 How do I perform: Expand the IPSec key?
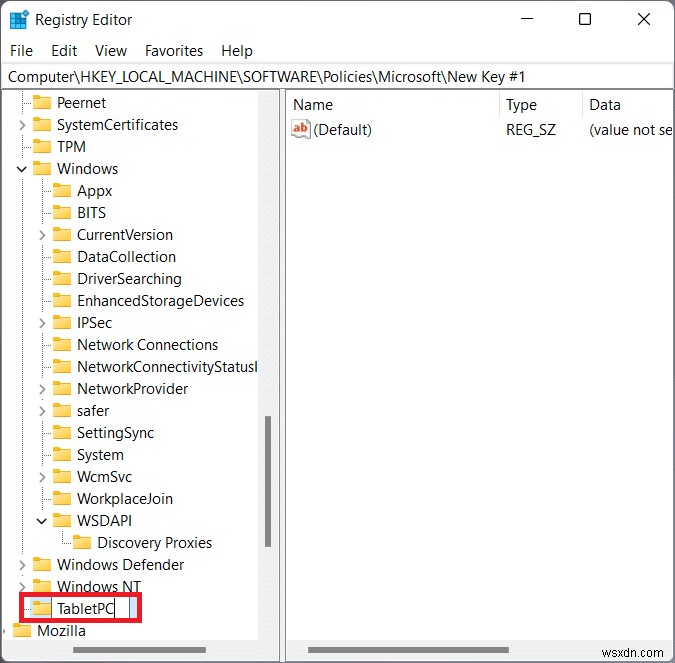pyautogui.click(x=42, y=323)
